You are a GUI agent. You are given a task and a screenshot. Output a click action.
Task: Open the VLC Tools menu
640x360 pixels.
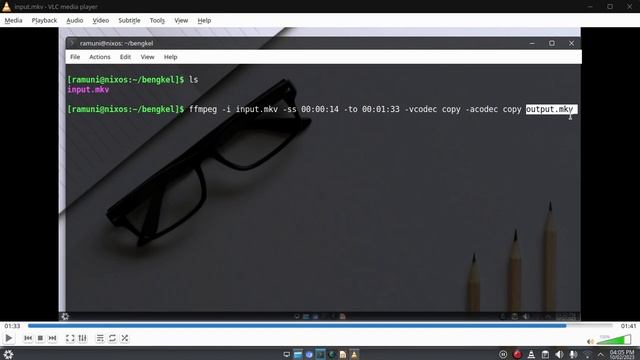tap(157, 20)
